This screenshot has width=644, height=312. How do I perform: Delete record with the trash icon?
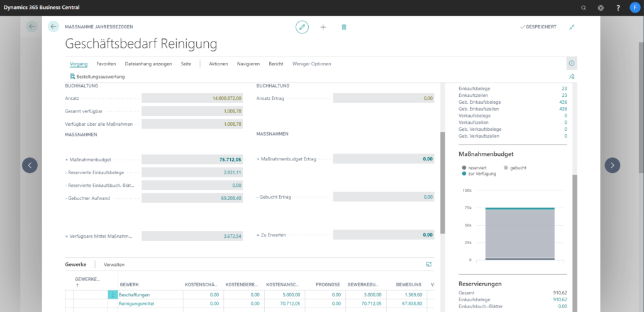pyautogui.click(x=343, y=27)
